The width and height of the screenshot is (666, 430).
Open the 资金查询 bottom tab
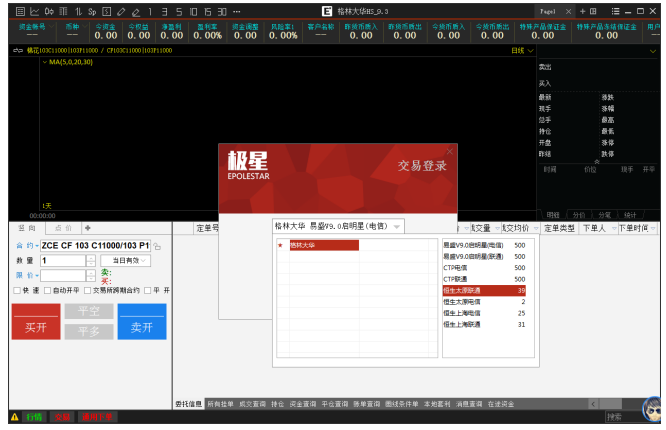click(303, 404)
